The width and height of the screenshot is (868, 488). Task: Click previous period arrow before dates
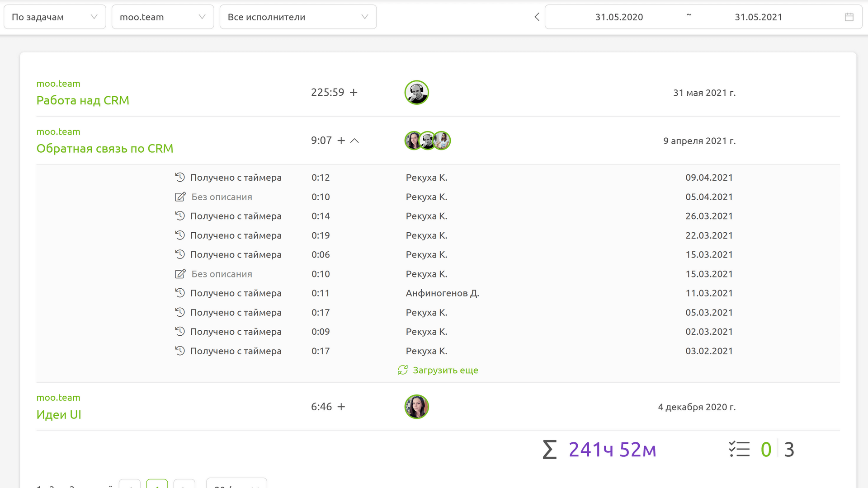[x=537, y=17]
